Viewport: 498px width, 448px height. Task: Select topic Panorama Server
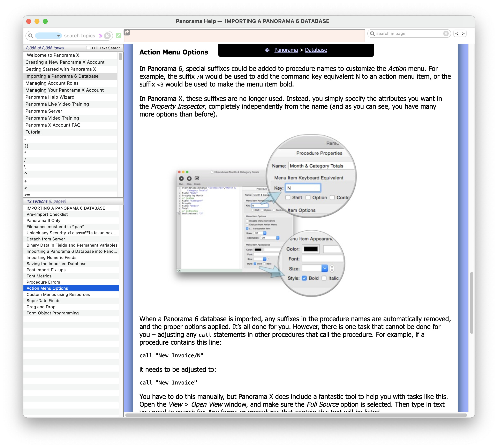click(x=70, y=111)
